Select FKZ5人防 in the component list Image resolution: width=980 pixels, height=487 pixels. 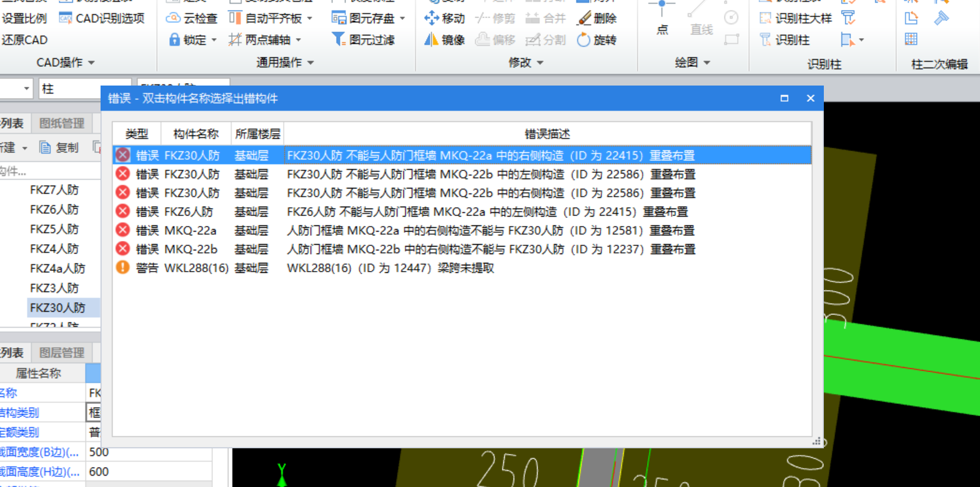pos(54,229)
